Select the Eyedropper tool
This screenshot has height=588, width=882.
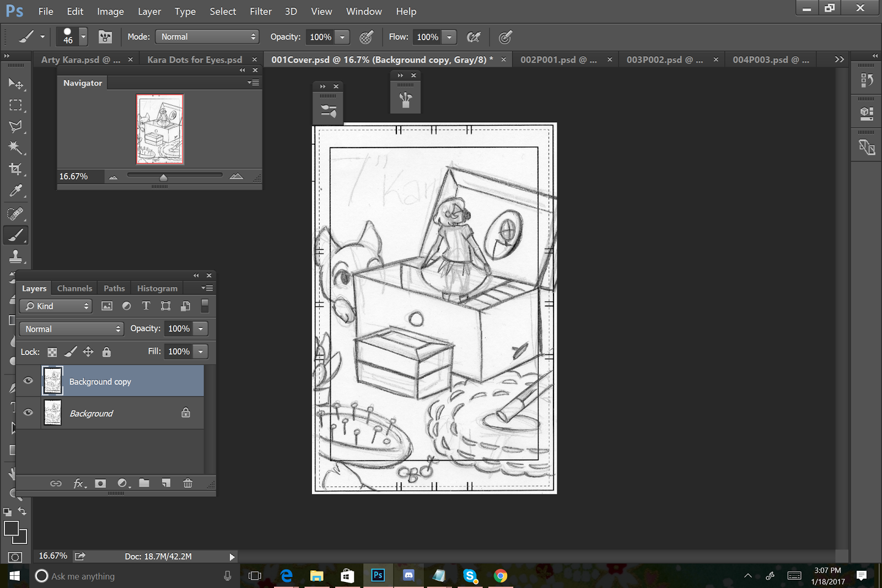pos(15,191)
